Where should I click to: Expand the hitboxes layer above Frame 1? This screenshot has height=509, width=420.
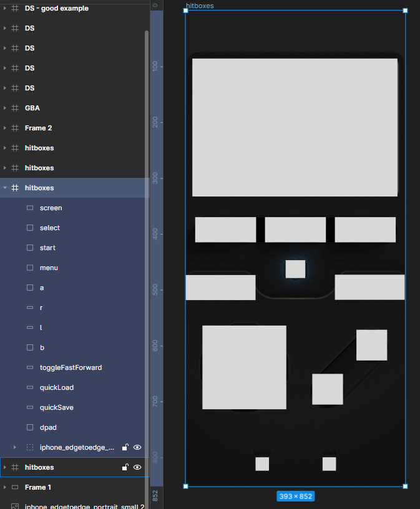click(x=5, y=467)
